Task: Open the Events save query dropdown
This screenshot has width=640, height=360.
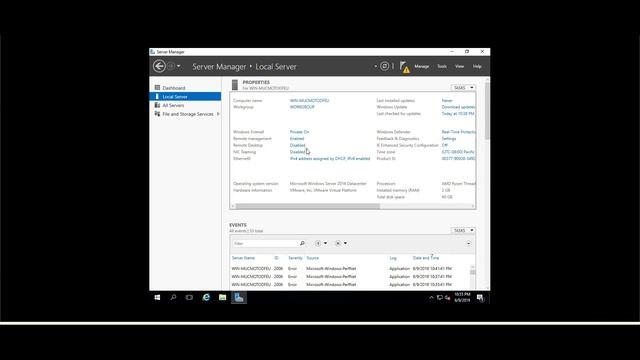Action: pos(340,243)
